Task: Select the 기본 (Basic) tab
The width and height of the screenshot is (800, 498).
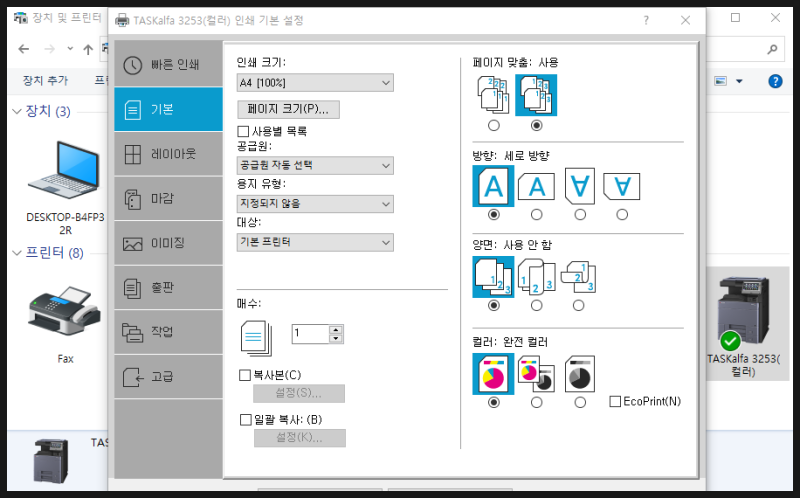Action: [168, 109]
